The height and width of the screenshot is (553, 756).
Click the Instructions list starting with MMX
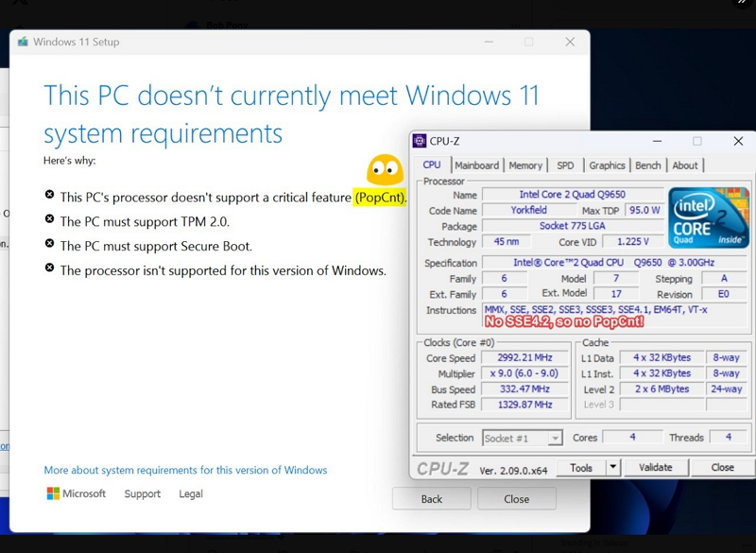[x=614, y=316]
